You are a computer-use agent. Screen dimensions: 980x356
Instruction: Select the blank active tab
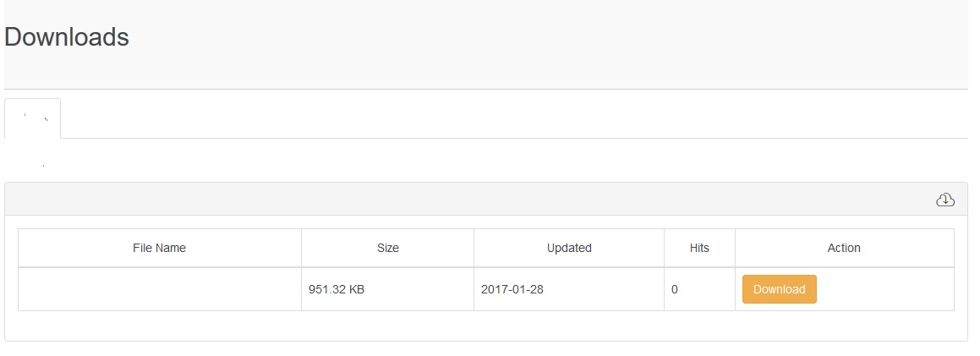tap(33, 118)
